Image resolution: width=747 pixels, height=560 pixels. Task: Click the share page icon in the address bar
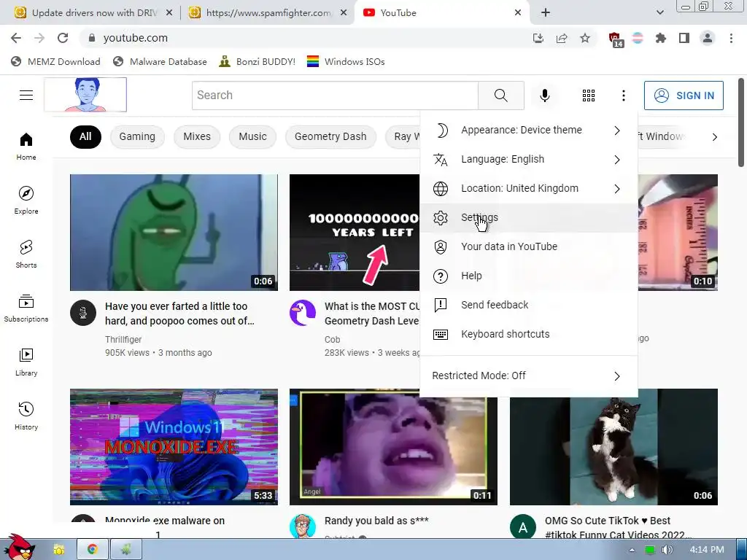[x=562, y=38]
